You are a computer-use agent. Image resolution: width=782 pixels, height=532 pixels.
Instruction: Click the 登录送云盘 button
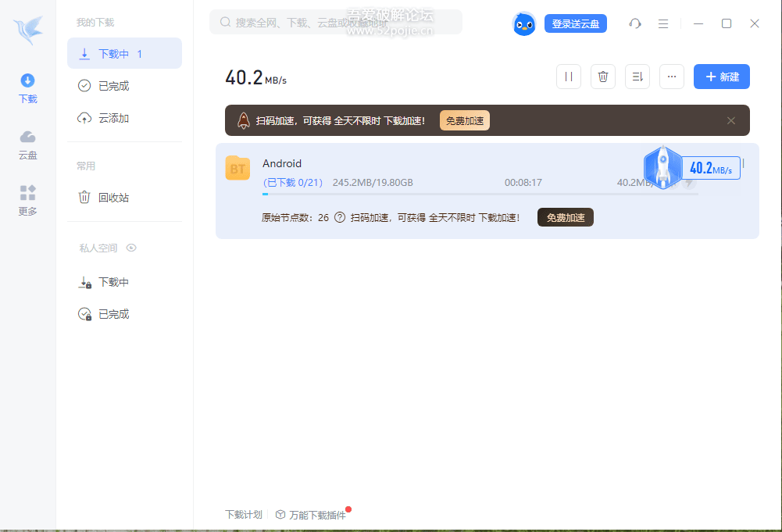(575, 23)
